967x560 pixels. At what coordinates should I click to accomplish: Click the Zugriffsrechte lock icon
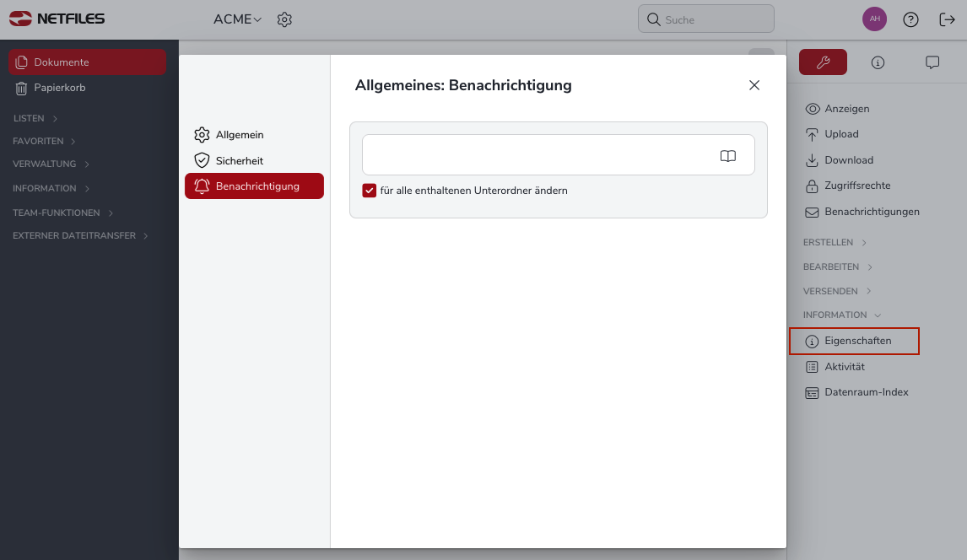click(x=813, y=186)
